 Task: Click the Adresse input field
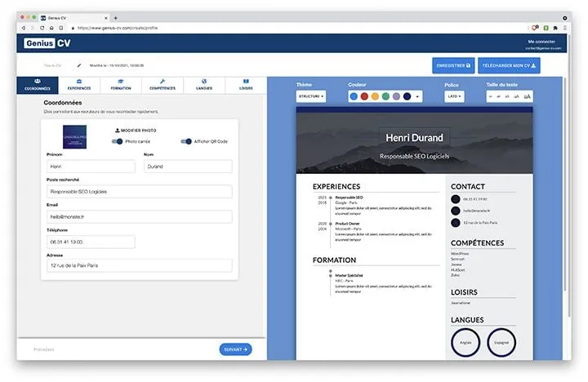point(140,265)
